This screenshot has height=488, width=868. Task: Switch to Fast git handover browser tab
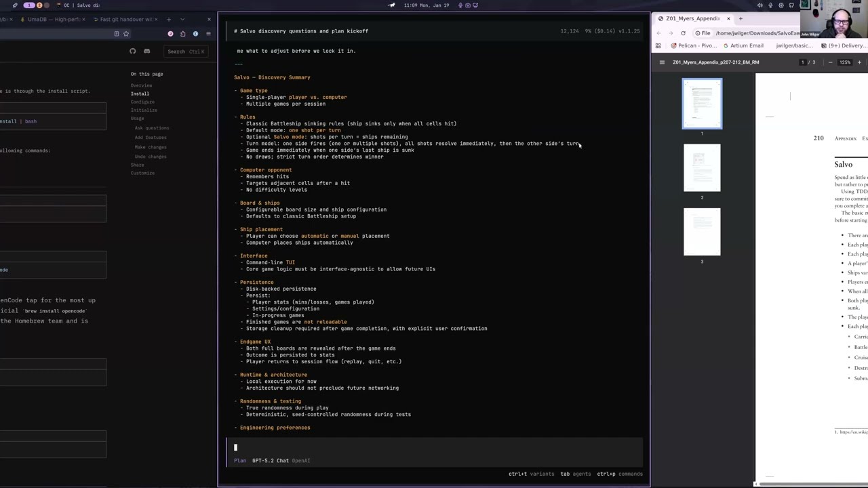click(125, 19)
